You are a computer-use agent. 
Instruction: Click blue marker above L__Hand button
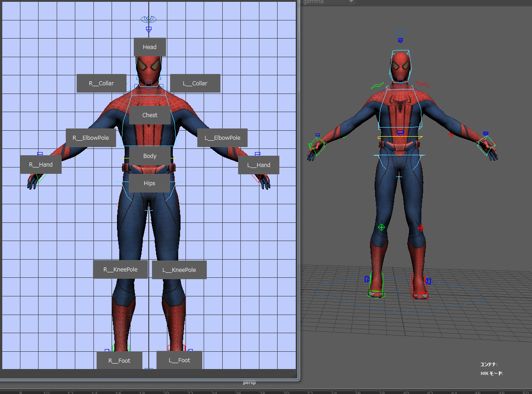(258, 154)
